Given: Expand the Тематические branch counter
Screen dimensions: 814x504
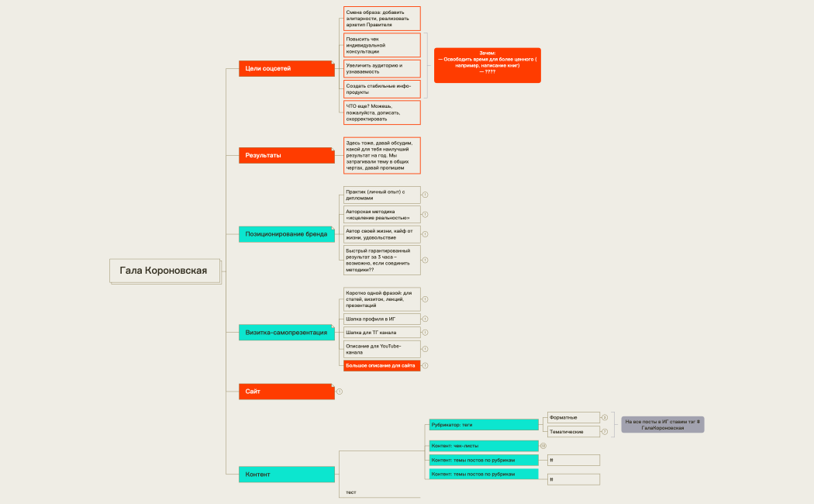Looking at the screenshot, I should tap(605, 431).
